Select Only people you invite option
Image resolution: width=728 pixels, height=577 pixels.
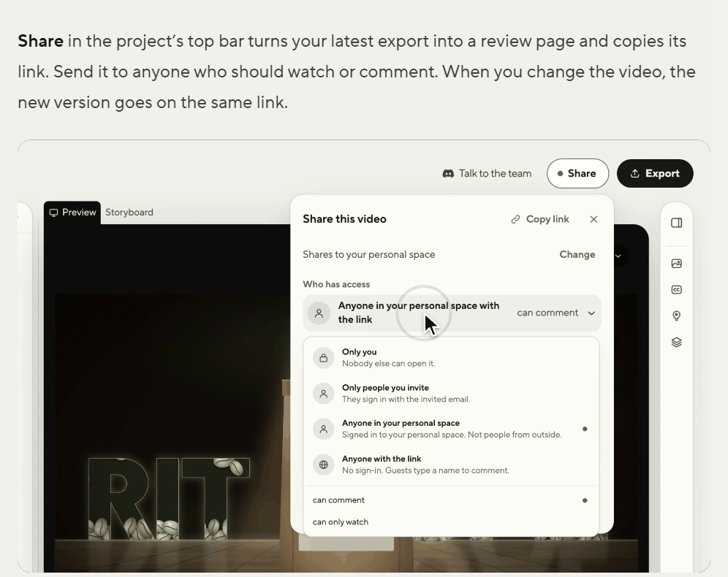tap(451, 394)
